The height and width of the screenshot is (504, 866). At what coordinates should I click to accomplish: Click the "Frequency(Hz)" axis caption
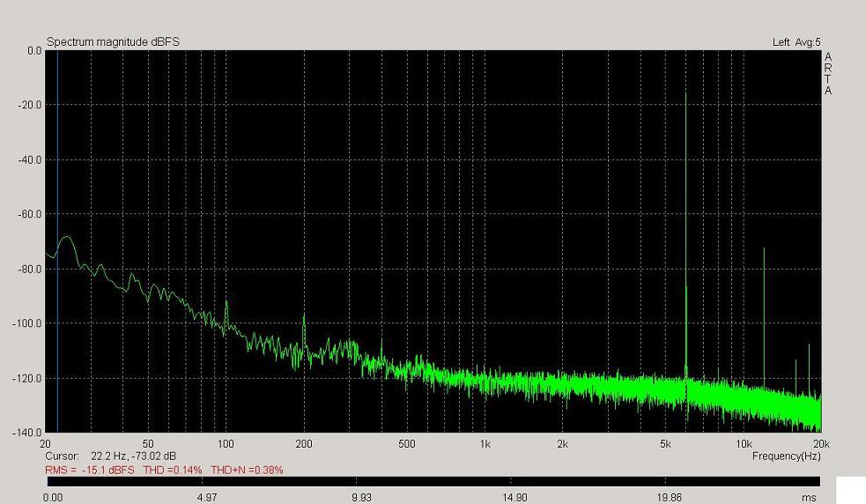tap(786, 456)
